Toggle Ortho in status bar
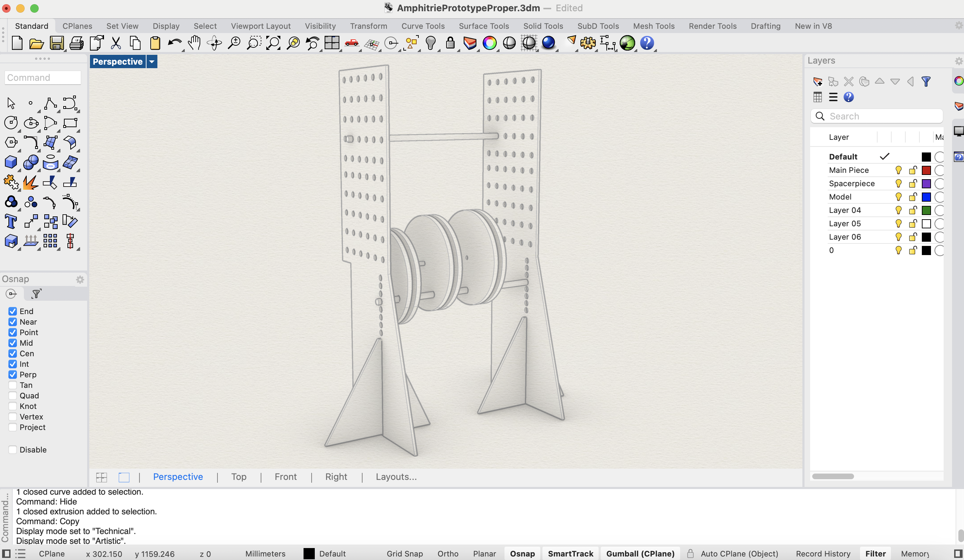964x560 pixels. [x=448, y=553]
